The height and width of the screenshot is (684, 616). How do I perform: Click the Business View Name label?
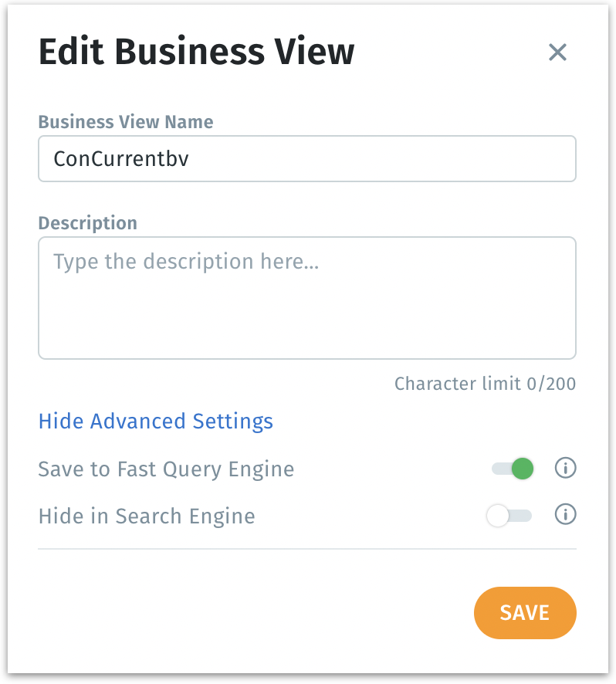(126, 122)
